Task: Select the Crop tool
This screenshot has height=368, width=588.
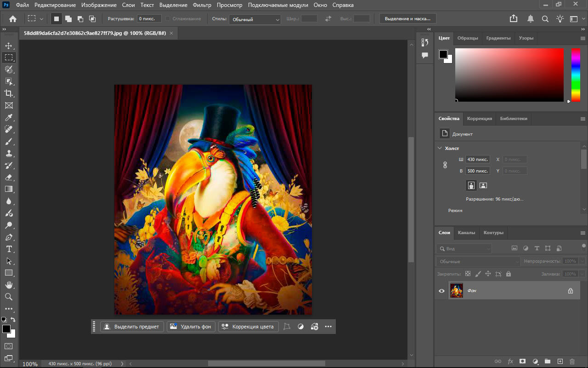Action: tap(9, 93)
